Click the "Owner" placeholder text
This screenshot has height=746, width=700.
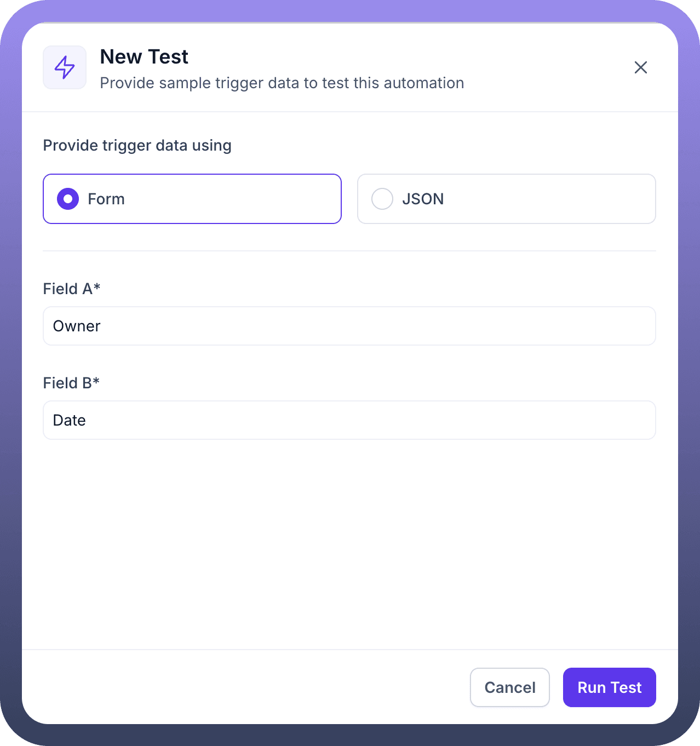point(77,326)
